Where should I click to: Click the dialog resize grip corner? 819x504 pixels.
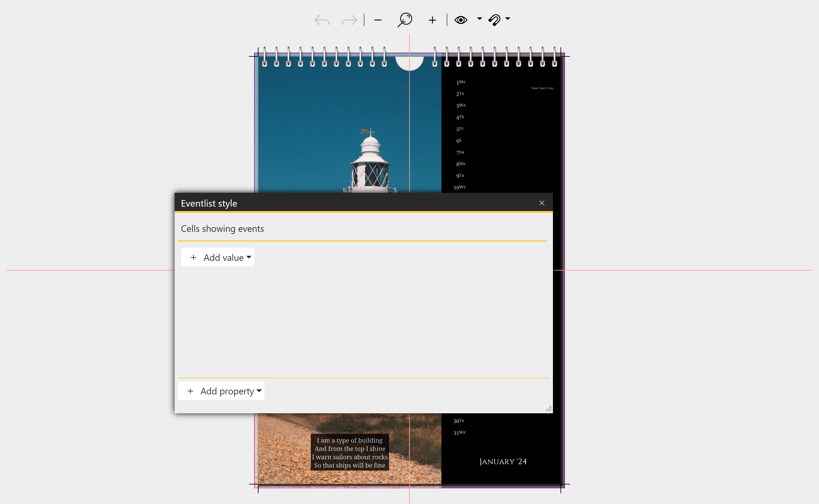click(x=549, y=409)
